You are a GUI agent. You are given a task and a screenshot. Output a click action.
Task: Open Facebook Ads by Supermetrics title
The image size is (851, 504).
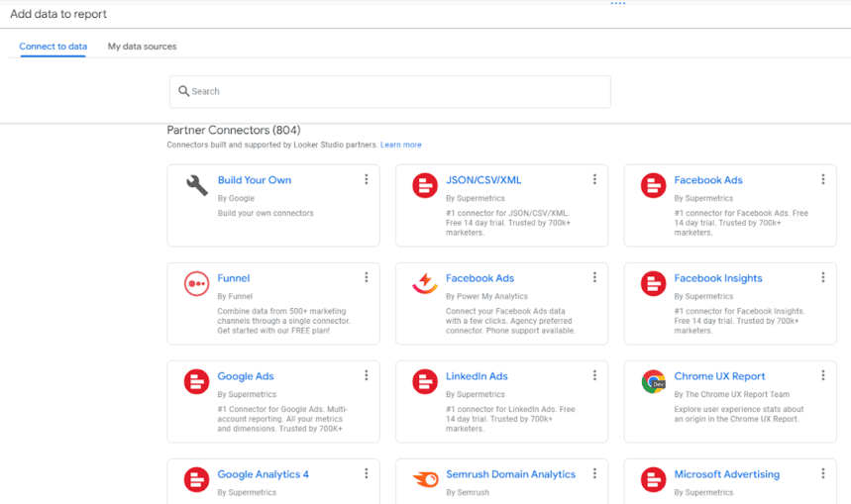click(708, 180)
